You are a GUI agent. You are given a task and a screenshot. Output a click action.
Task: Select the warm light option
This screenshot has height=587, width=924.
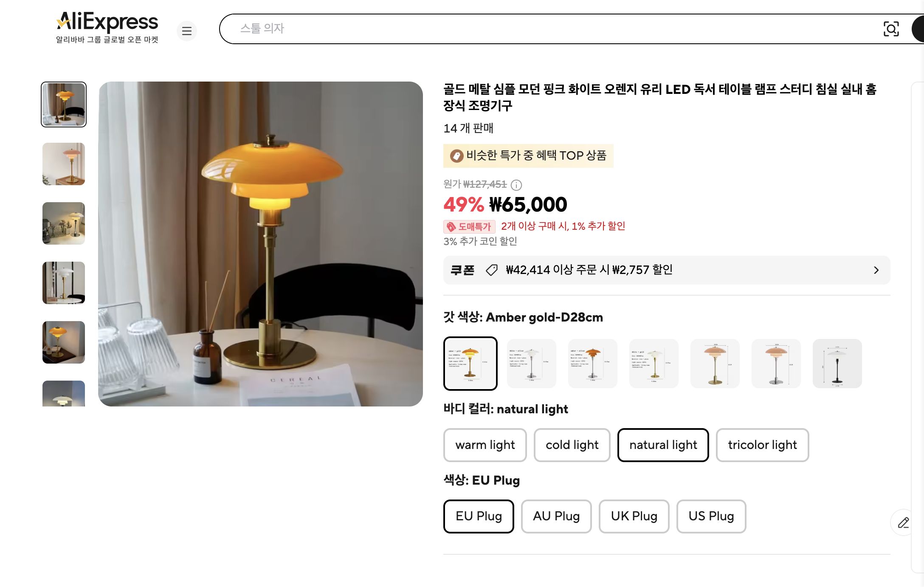485,445
